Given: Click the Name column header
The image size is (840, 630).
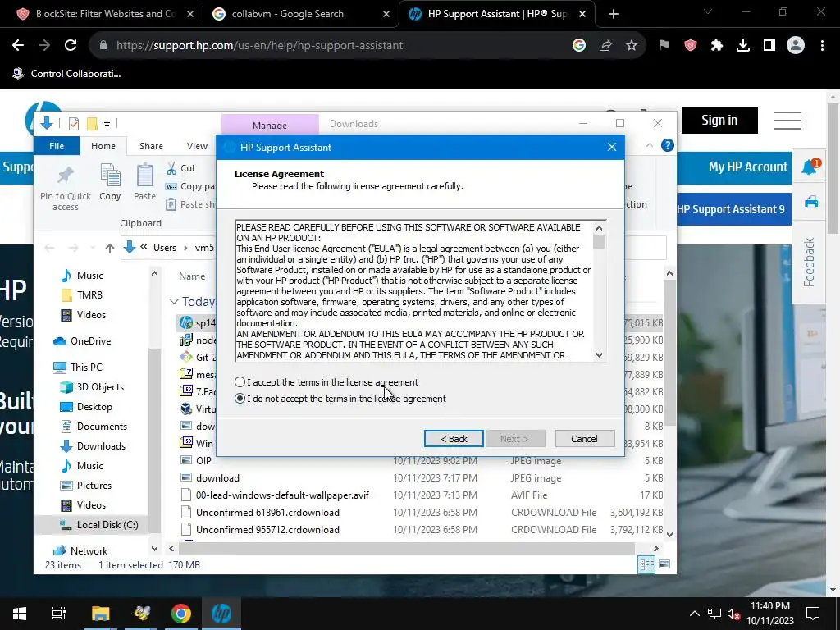Looking at the screenshot, I should point(192,276).
